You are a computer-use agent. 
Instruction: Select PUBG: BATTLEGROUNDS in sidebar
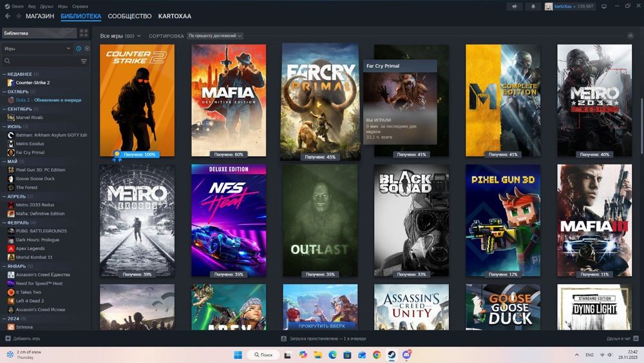(41, 231)
